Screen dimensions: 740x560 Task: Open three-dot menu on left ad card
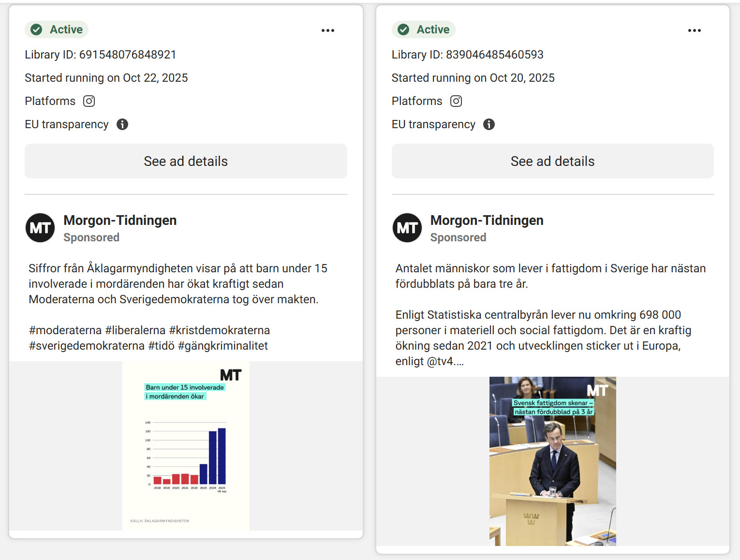pos(327,30)
